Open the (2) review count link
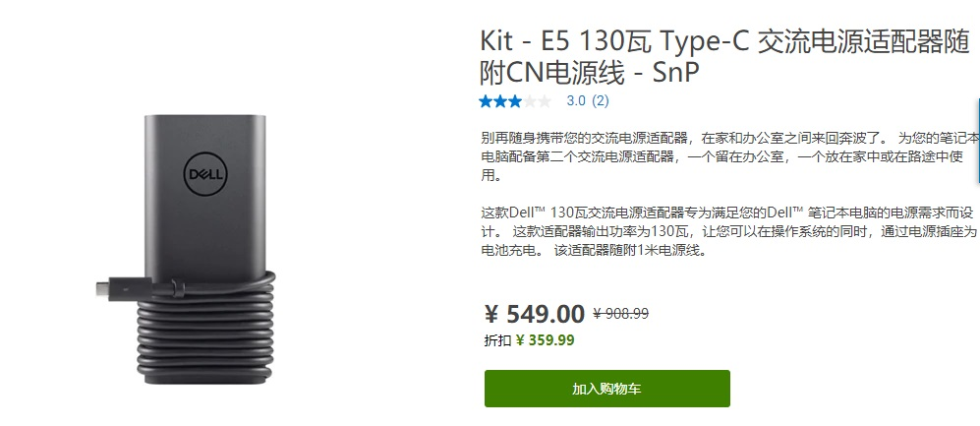 coord(601,101)
